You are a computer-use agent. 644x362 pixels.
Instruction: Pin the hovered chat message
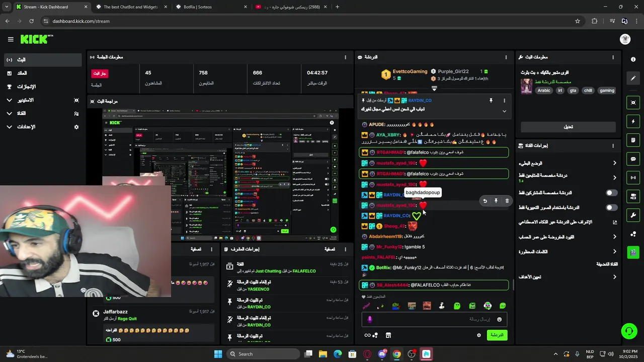point(496,201)
